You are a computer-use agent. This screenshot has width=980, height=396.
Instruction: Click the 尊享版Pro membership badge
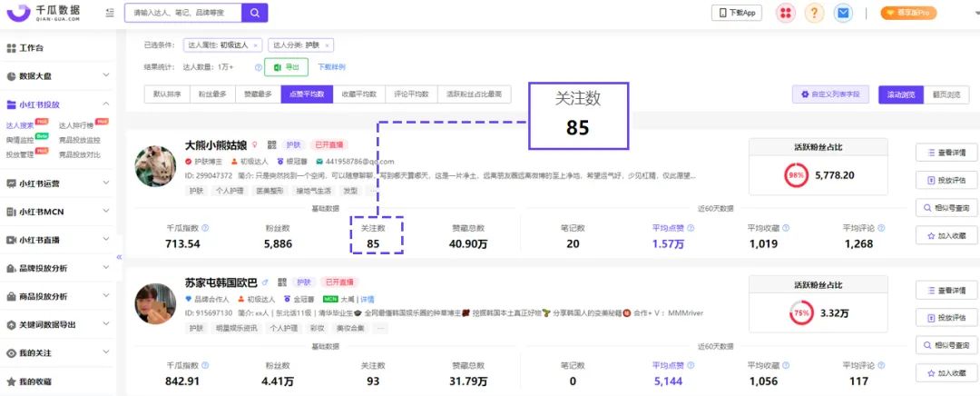point(908,13)
